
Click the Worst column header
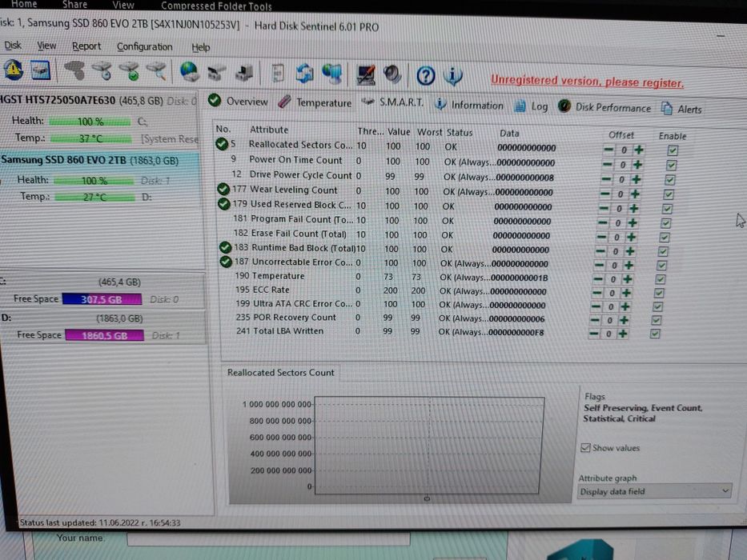point(430,132)
